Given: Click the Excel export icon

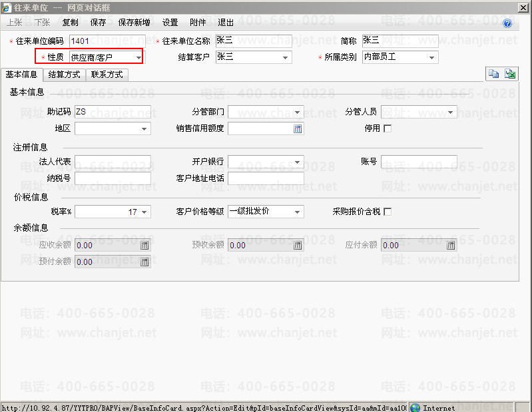Looking at the screenshot, I should [x=510, y=74].
